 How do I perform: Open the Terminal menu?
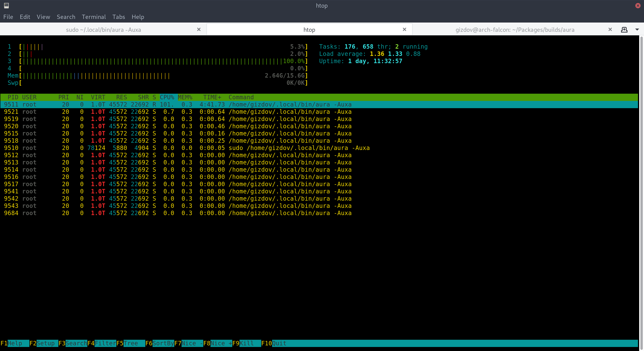(x=94, y=17)
